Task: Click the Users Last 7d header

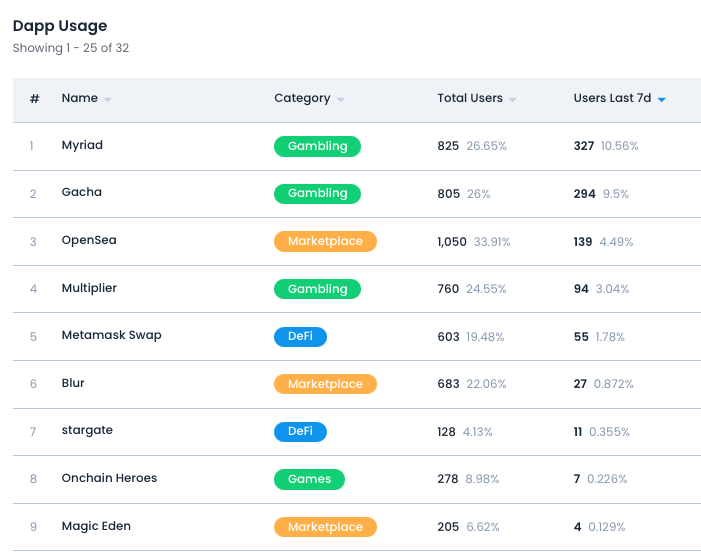Action: (612, 98)
